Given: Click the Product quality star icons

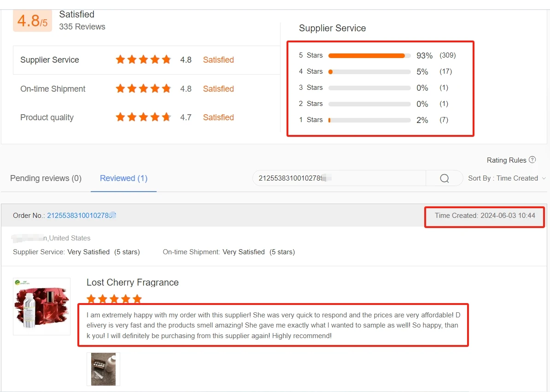Looking at the screenshot, I should click(x=143, y=117).
